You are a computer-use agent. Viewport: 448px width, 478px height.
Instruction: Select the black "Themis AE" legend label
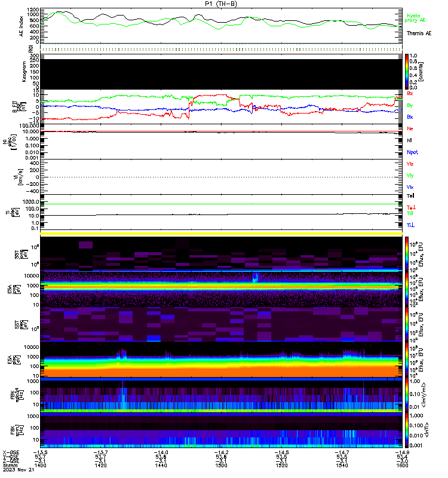[x=419, y=33]
